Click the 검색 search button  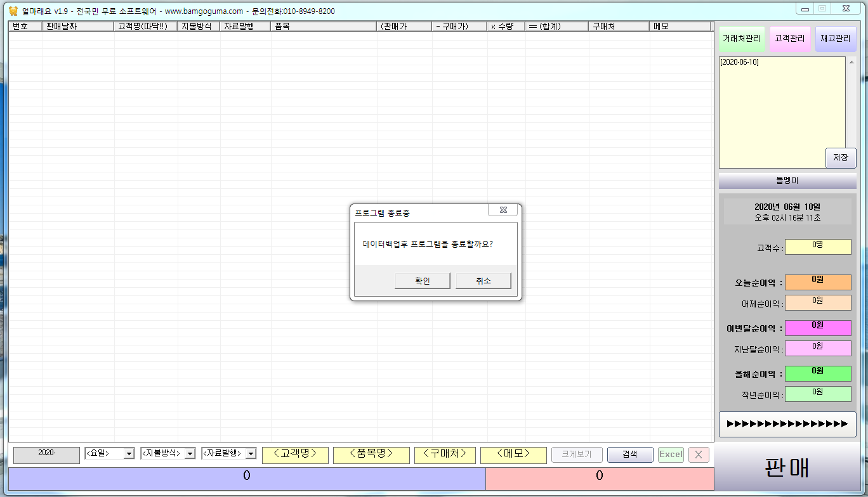tap(630, 455)
